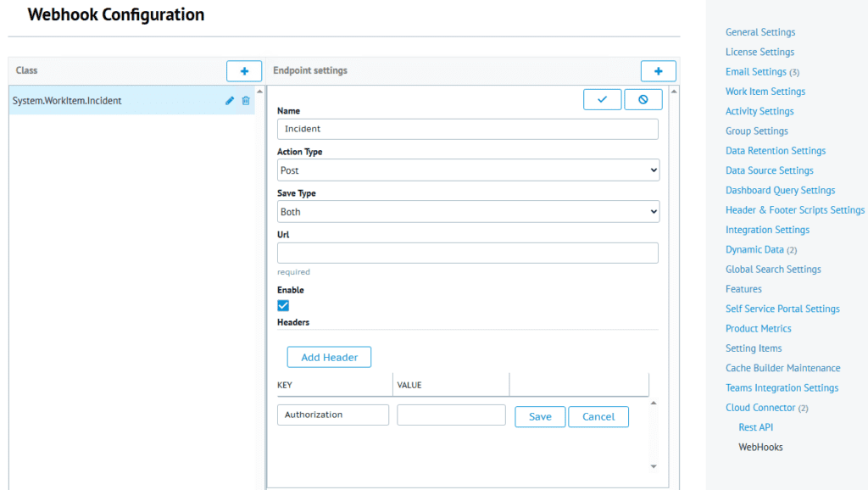This screenshot has width=868, height=490.
Task: Click headers table scroll up arrow
Action: (x=654, y=403)
